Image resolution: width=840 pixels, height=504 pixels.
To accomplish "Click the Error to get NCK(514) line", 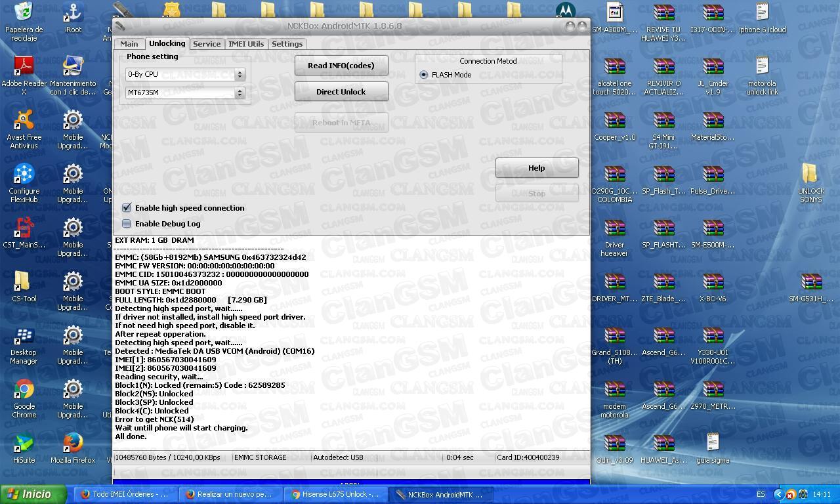I will pos(154,419).
